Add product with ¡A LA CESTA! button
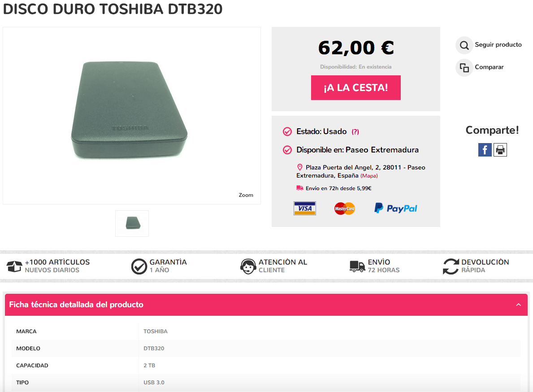Viewport: 533px width, 392px height. click(355, 87)
